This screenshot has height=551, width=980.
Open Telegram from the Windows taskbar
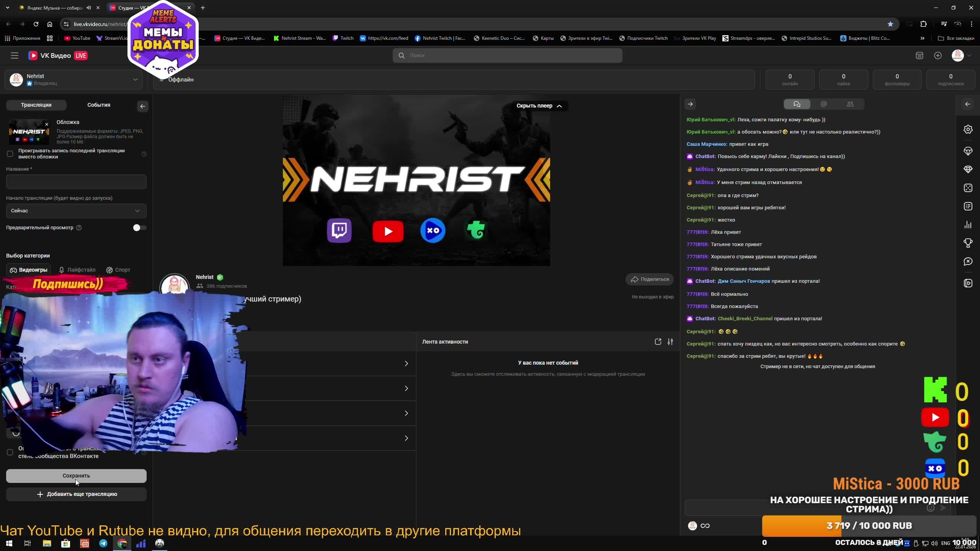pyautogui.click(x=103, y=543)
